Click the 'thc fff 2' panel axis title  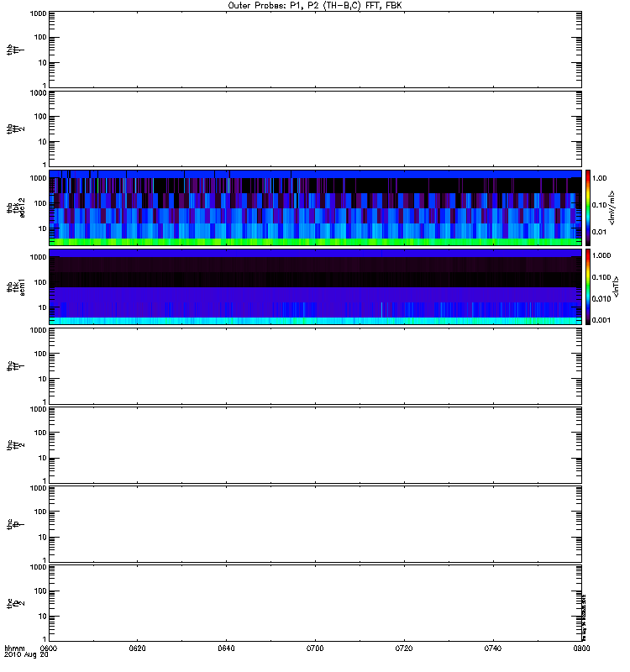click(x=16, y=445)
